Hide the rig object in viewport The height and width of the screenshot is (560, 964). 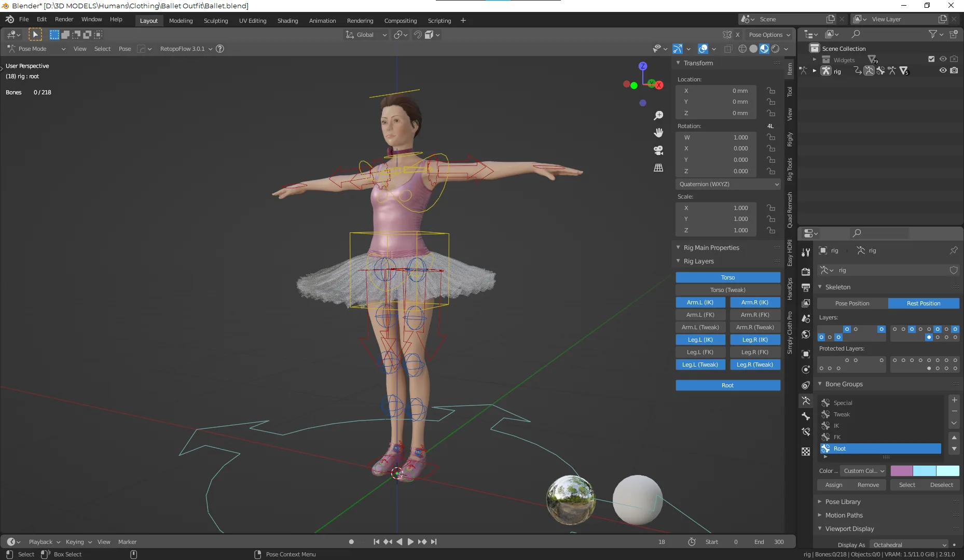point(943,71)
